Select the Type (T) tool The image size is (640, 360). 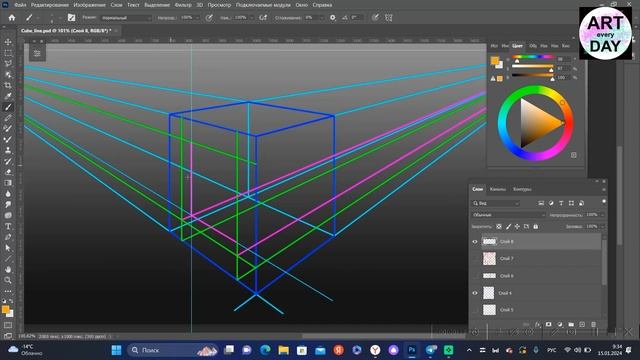(x=8, y=226)
